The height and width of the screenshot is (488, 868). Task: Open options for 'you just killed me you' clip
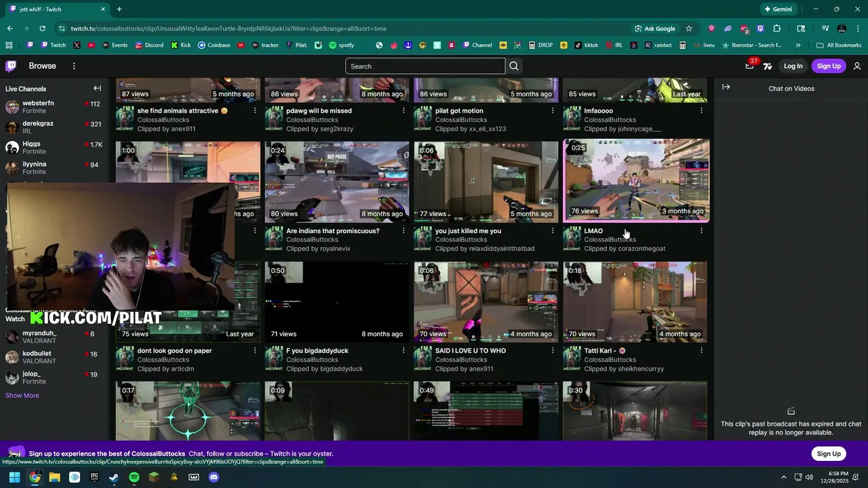[x=553, y=230]
